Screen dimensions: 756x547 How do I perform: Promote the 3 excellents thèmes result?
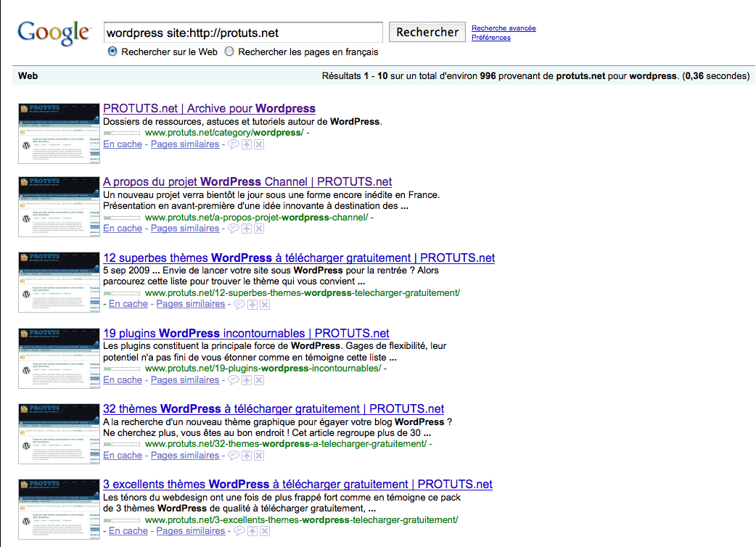pyautogui.click(x=252, y=530)
